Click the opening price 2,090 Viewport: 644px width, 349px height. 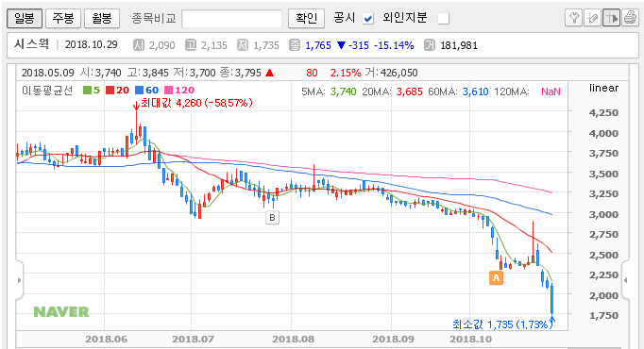(161, 45)
